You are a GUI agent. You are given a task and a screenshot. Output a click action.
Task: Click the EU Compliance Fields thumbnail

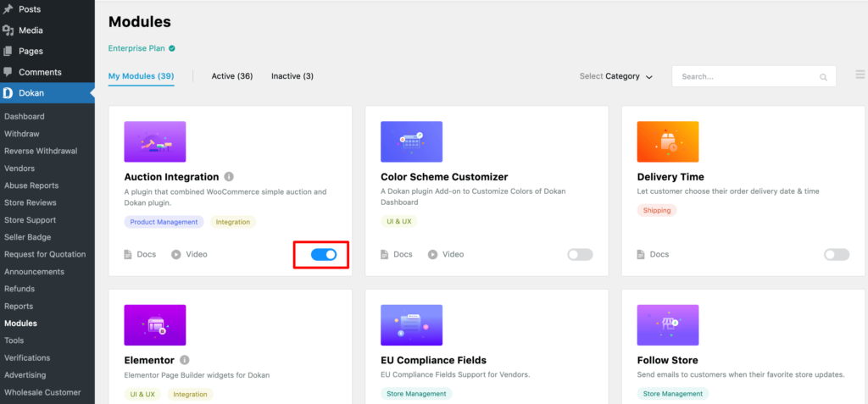411,325
